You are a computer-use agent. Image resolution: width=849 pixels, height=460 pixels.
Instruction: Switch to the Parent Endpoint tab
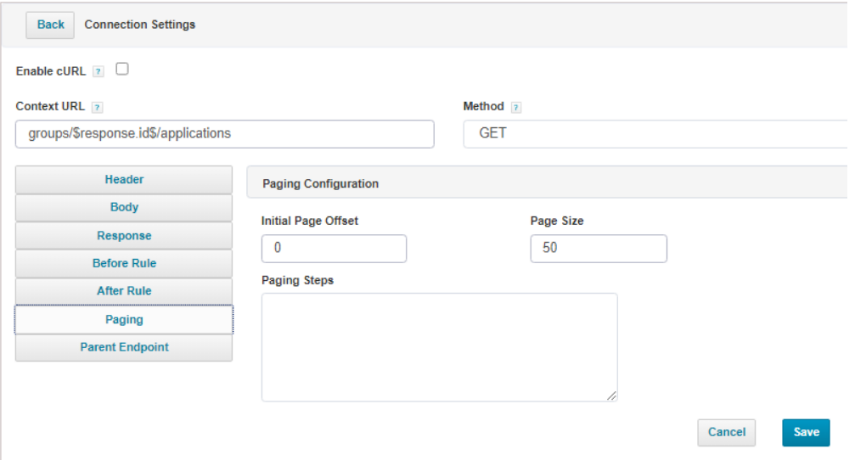point(124,348)
